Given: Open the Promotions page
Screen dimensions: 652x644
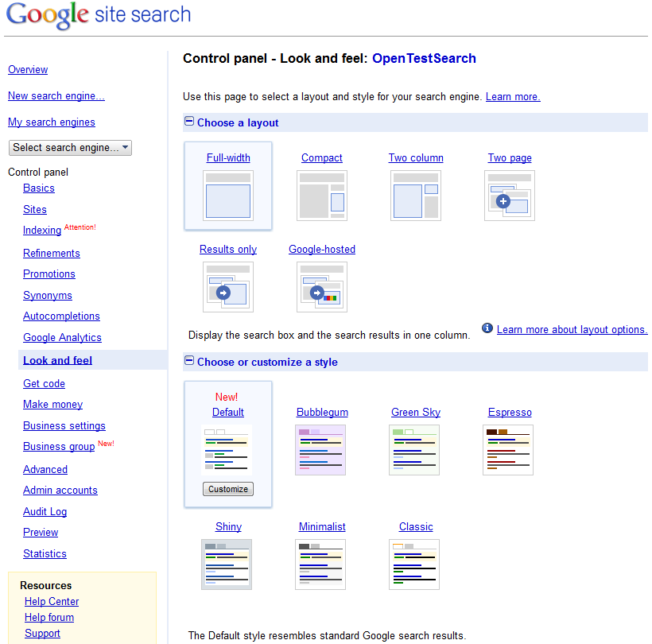Looking at the screenshot, I should 49,274.
